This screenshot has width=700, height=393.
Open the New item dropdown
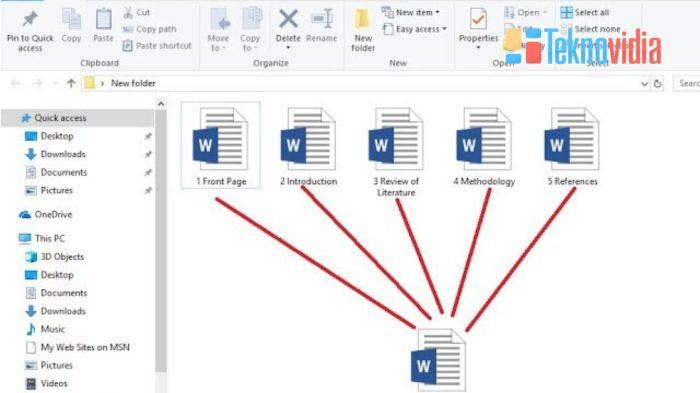coord(410,13)
